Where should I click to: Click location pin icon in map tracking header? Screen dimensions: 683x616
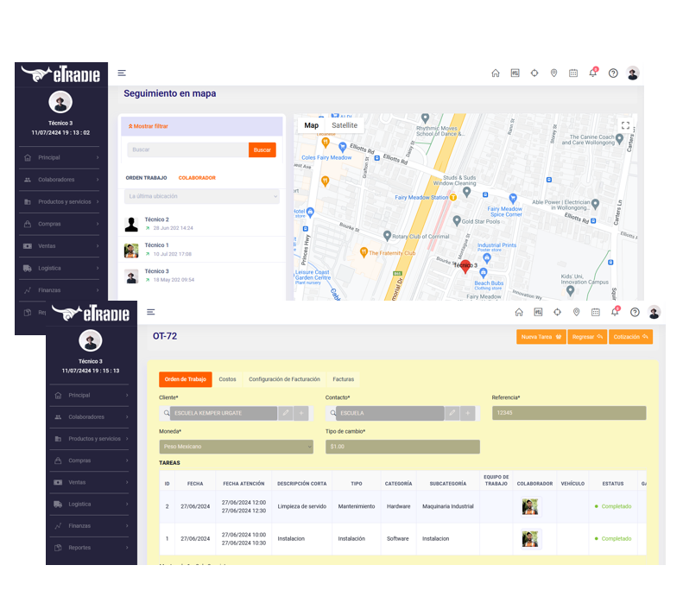pos(553,73)
